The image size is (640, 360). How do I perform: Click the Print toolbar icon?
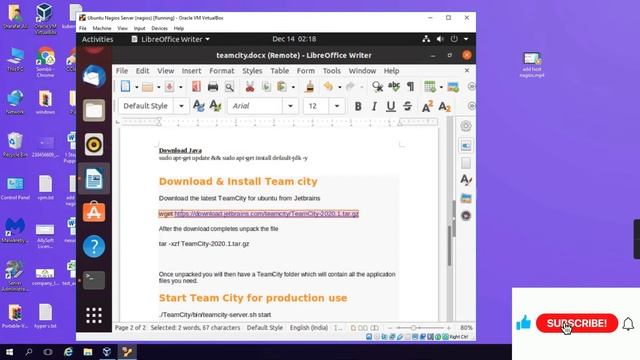point(213,87)
